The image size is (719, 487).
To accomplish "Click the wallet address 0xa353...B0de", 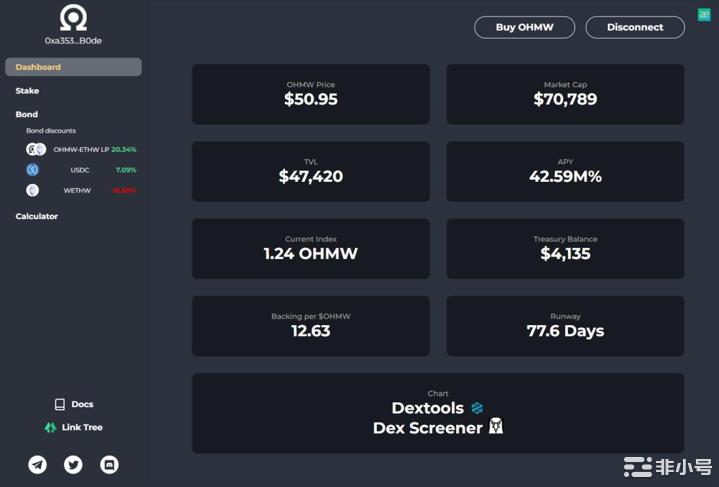I will point(73,41).
